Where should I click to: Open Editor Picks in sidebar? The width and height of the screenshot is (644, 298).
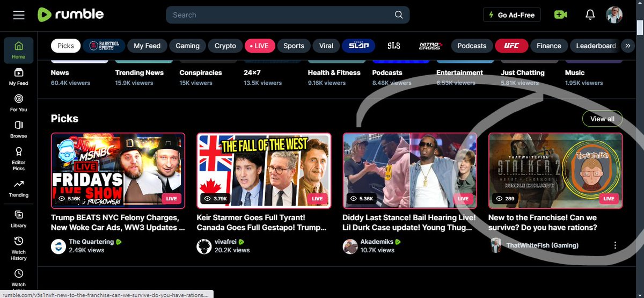click(19, 158)
